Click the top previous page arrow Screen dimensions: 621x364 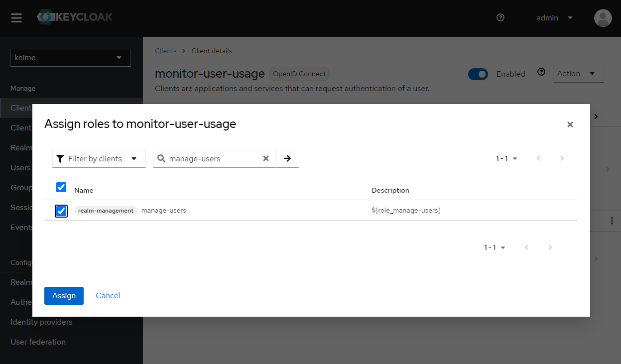pos(538,158)
